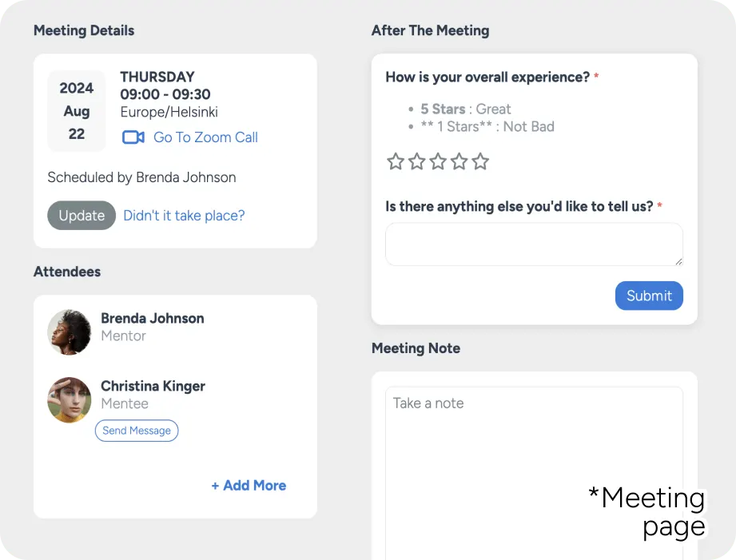
Task: Grab the feedback textarea resize handle
Action: click(x=678, y=262)
